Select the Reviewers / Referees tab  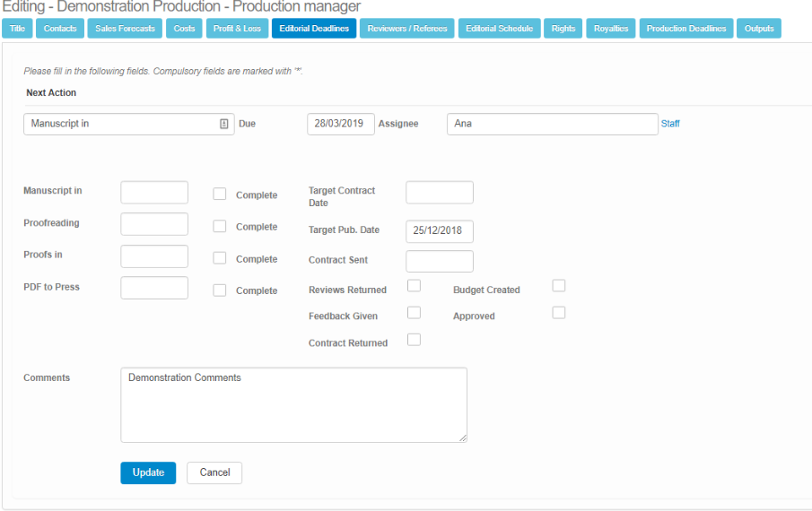tap(406, 29)
